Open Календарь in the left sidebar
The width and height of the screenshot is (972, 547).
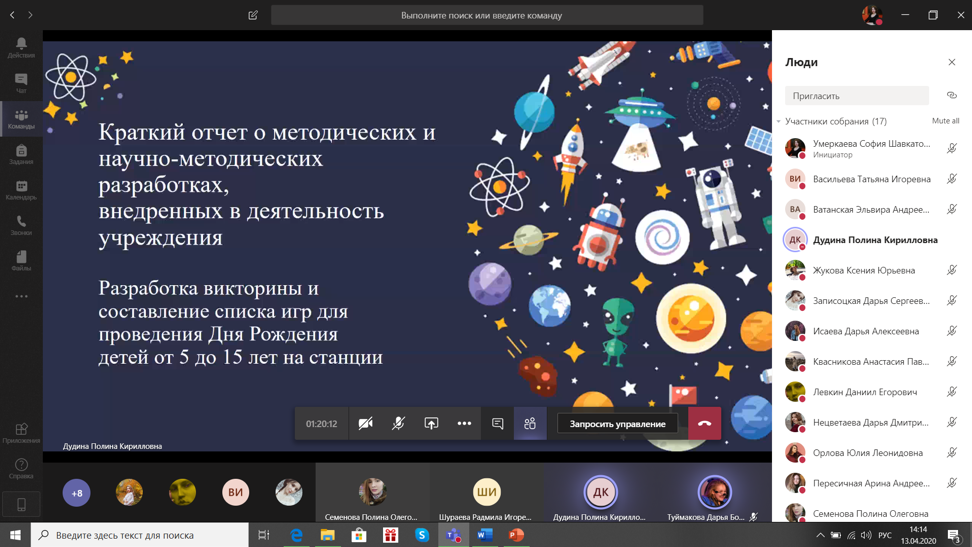tap(21, 190)
